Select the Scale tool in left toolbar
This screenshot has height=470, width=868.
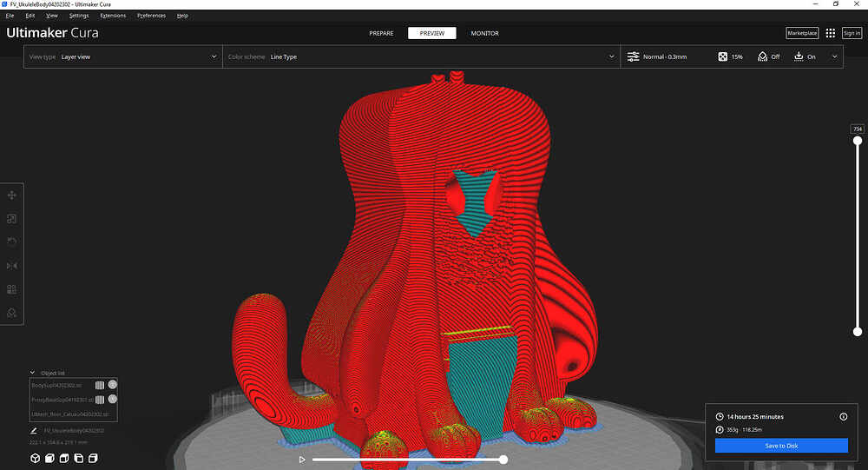point(11,219)
